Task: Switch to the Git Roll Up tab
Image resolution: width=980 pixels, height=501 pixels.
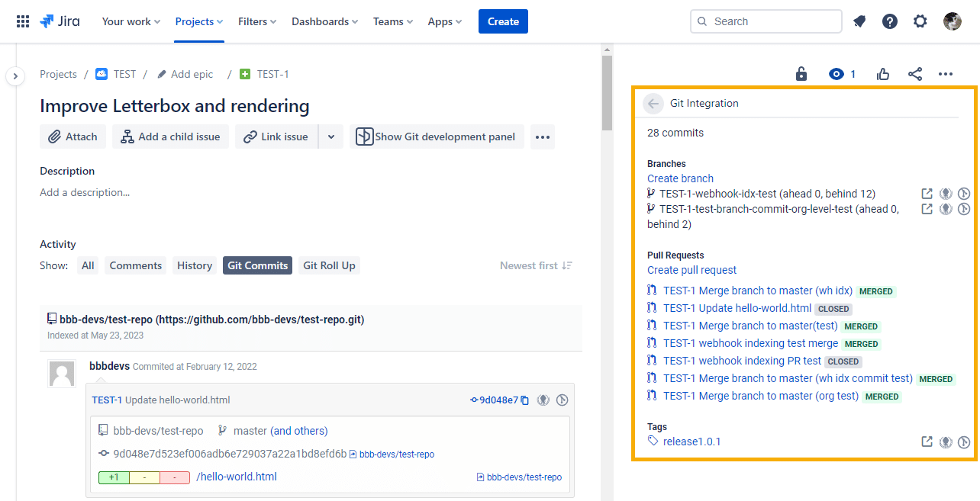Action: [x=329, y=265]
